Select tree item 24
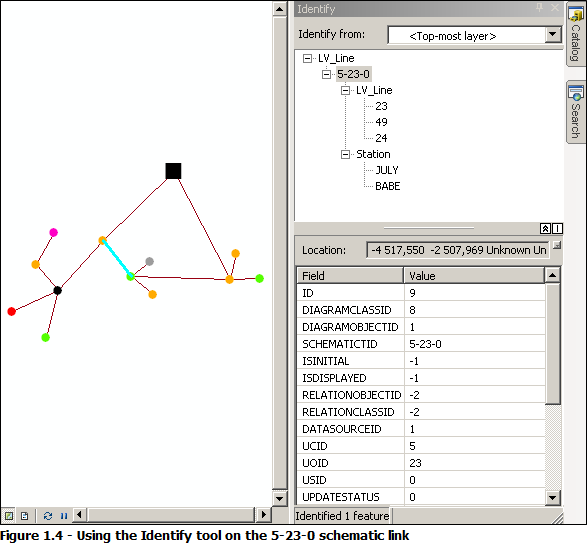 coord(381,138)
